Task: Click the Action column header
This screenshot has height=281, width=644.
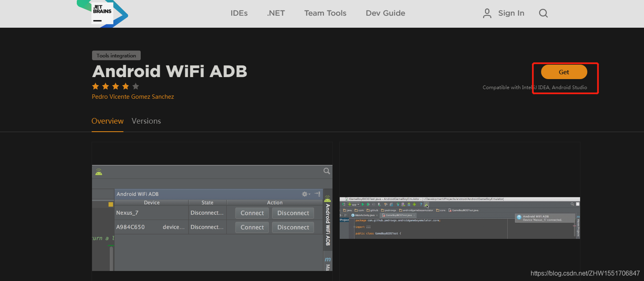Action: [275, 203]
